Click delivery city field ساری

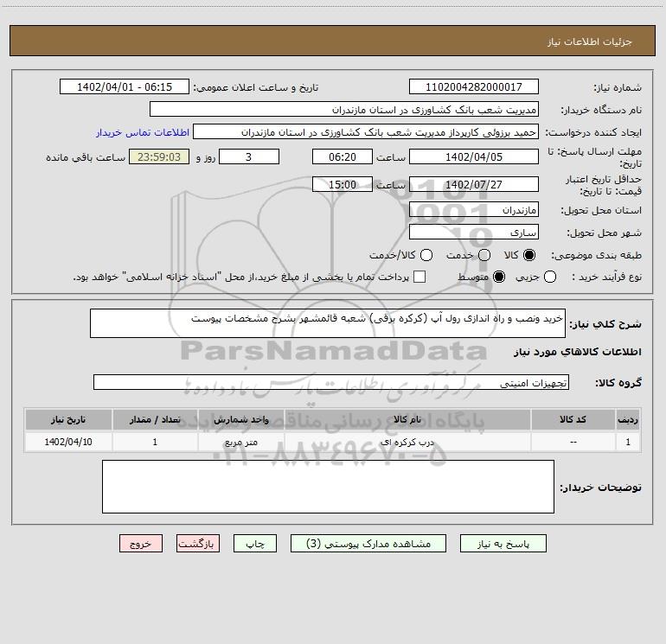[x=474, y=232]
